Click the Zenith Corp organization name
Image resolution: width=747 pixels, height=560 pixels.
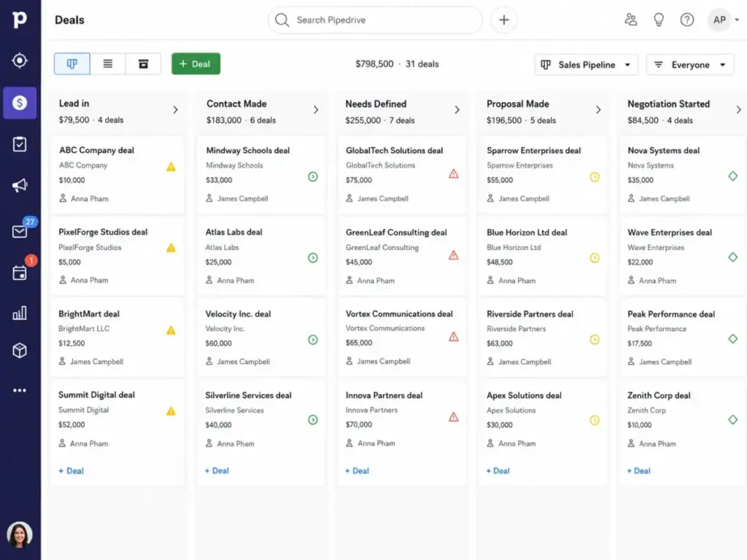tap(646, 410)
